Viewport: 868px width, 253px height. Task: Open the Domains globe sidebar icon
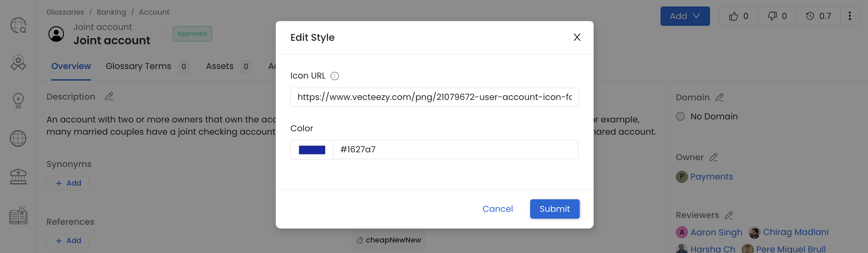(18, 138)
